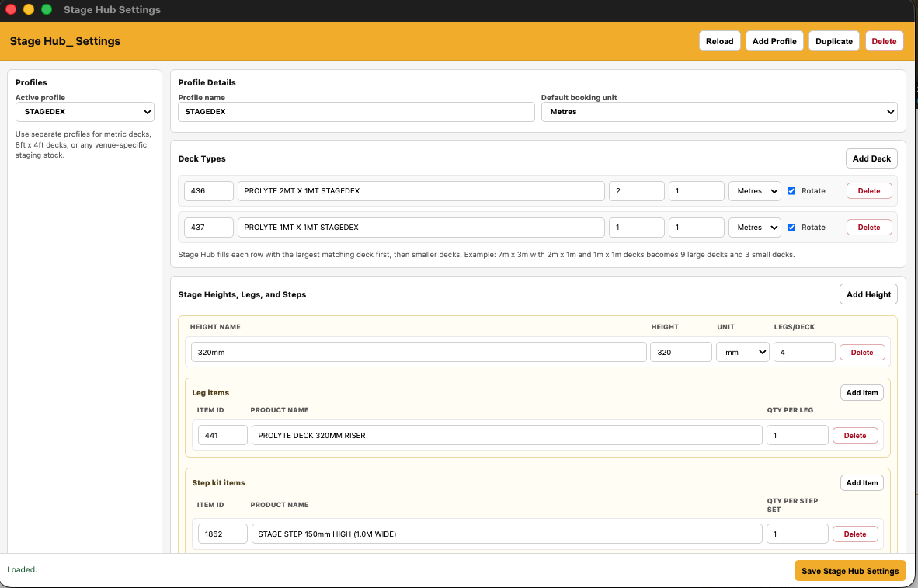
Task: Edit the PROLYTE 2MT X 1MT STAGEDEX name
Action: click(x=421, y=191)
